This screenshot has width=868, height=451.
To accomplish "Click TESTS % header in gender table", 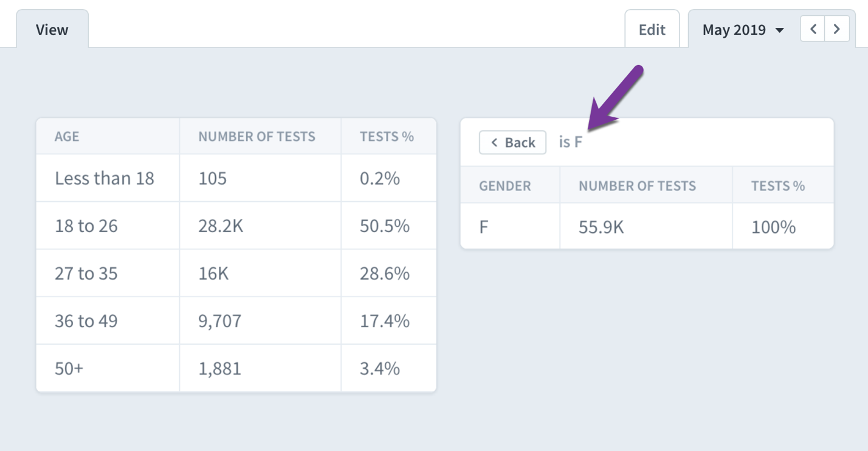I will pos(778,185).
